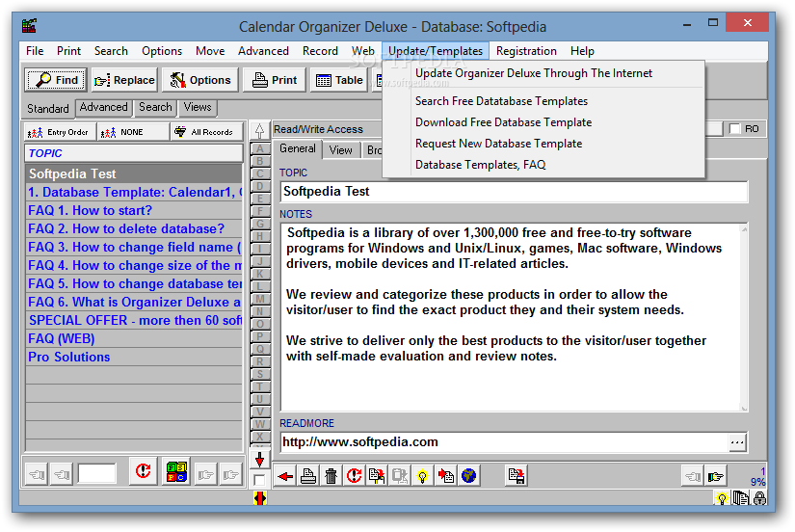Click the up arrow above the alphabet index

pos(259,130)
